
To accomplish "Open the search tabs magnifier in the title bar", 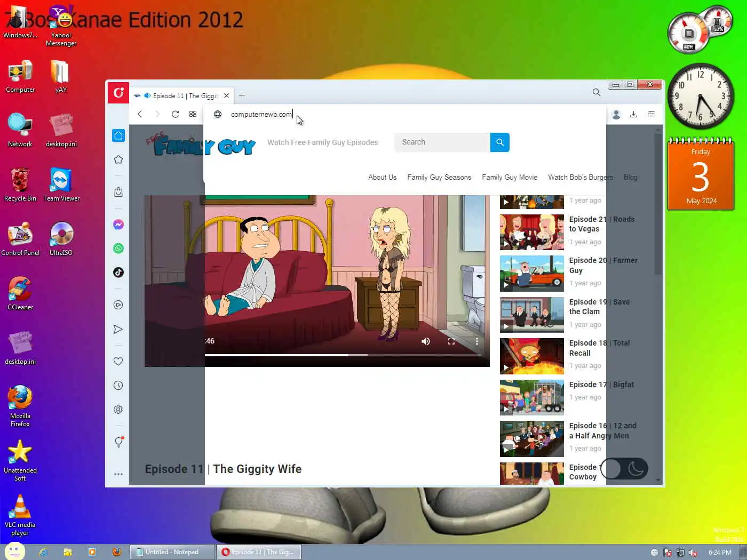I will (x=597, y=92).
